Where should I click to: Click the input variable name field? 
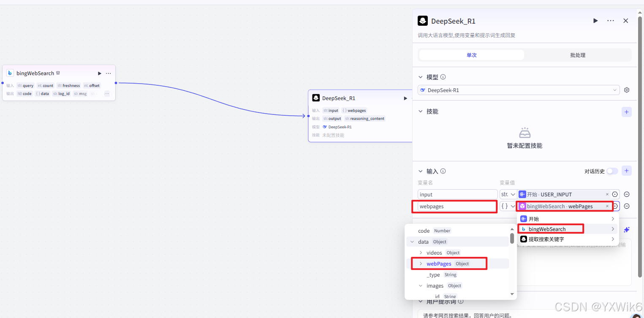458,194
